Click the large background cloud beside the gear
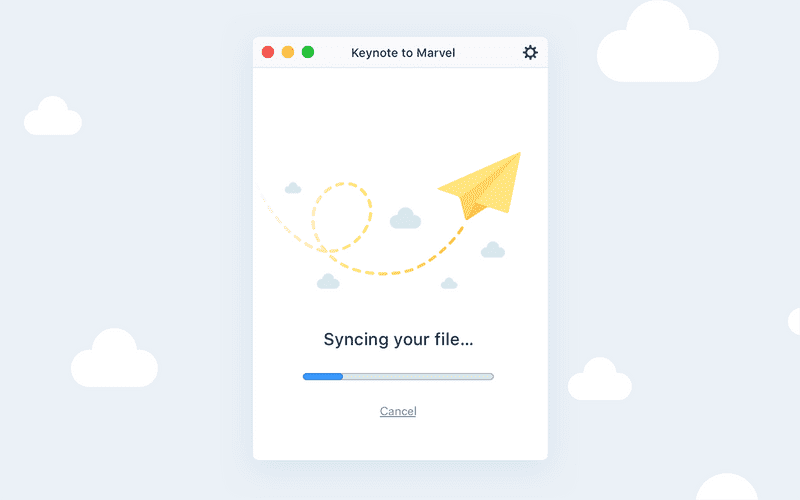The height and width of the screenshot is (500, 800). pos(657,48)
